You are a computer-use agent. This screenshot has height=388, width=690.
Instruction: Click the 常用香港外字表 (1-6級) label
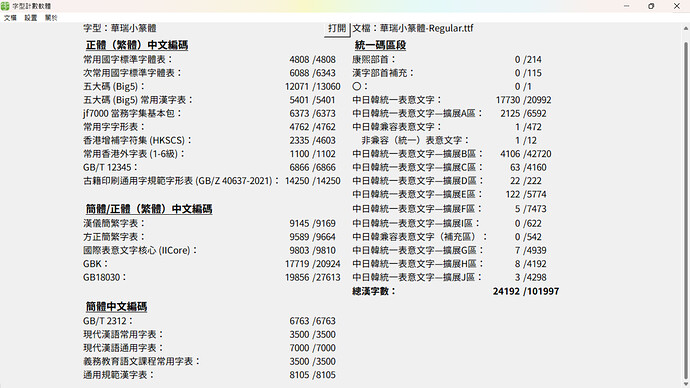[134, 154]
